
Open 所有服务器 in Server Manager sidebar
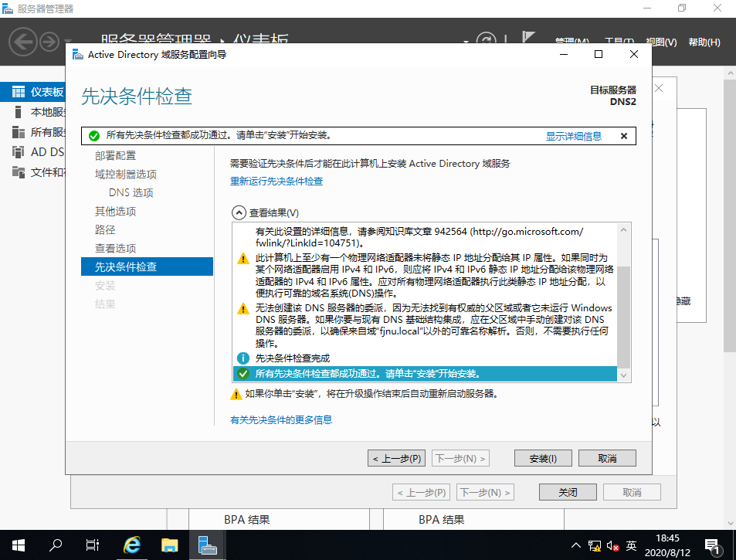(x=33, y=132)
